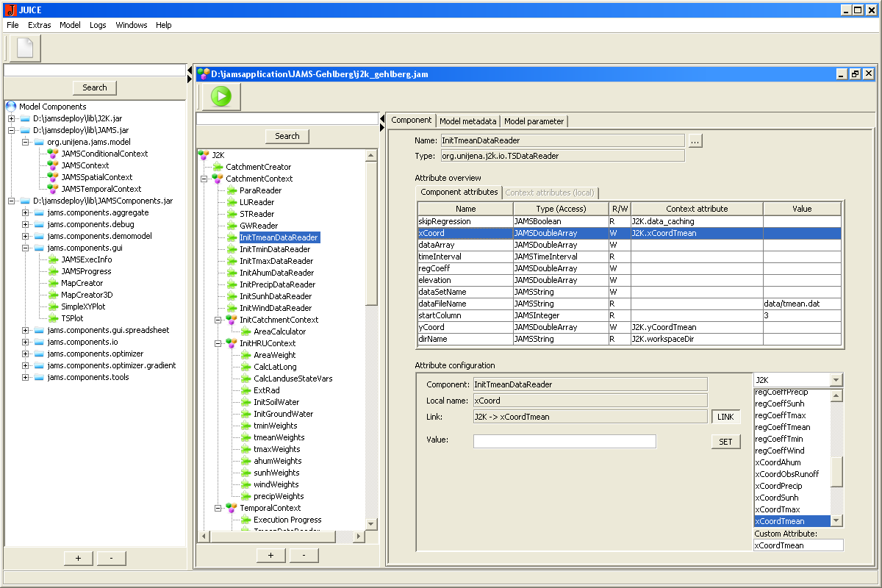
Task: Click the TemporalContext node icon
Action: click(x=232, y=508)
